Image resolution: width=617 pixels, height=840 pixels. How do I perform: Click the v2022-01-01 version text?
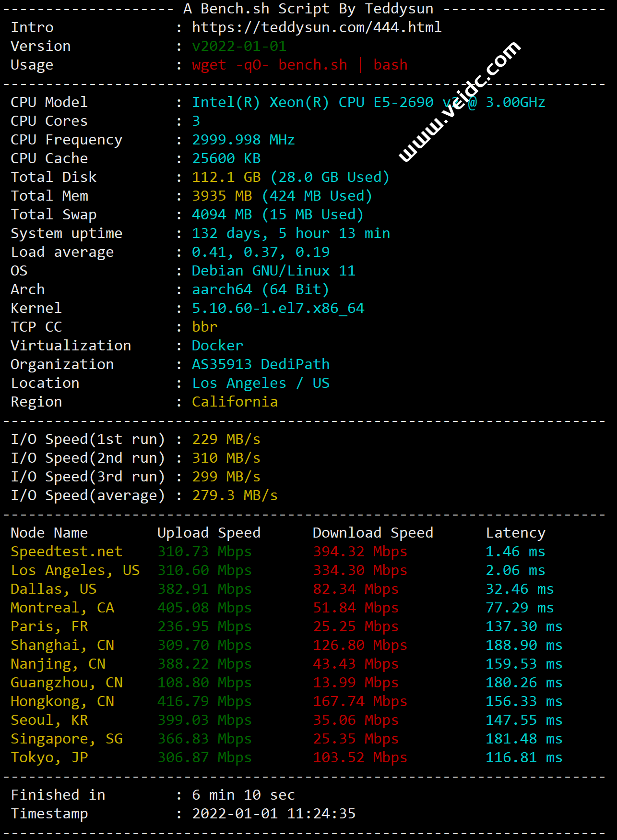click(239, 46)
